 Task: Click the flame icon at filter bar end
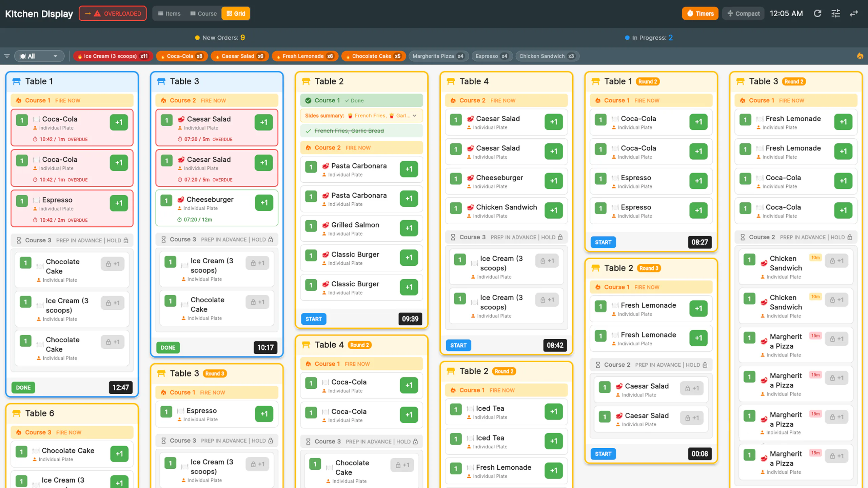[x=860, y=56]
